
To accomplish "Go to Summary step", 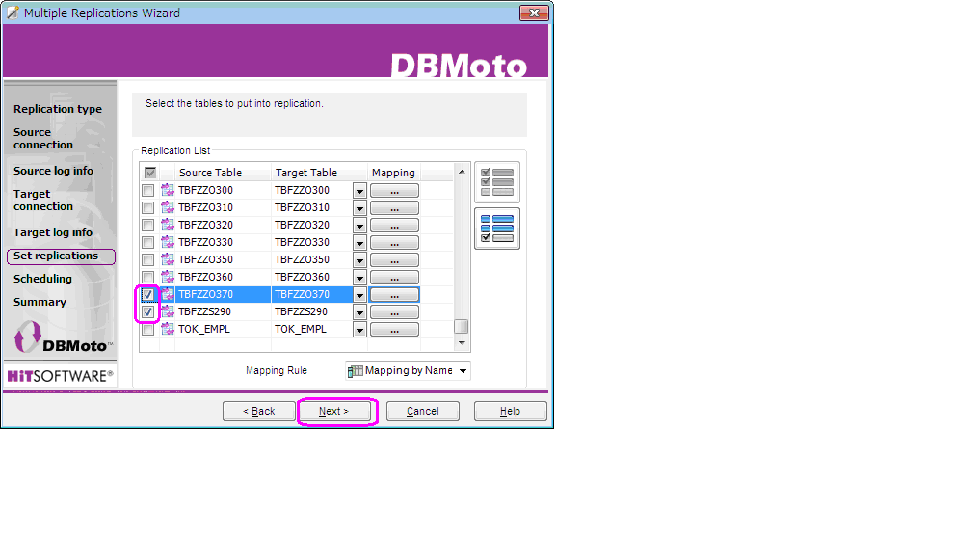I will coord(40,302).
